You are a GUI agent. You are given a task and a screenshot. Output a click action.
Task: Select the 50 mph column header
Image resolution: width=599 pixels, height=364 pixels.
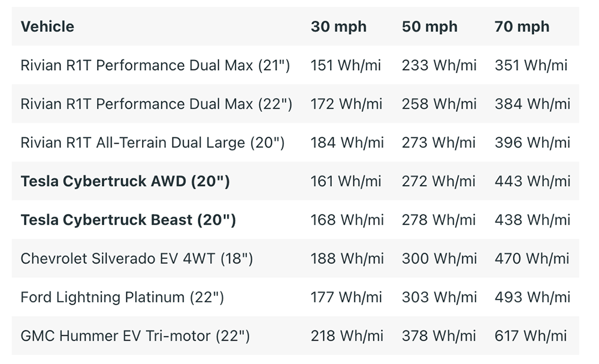pos(429,27)
